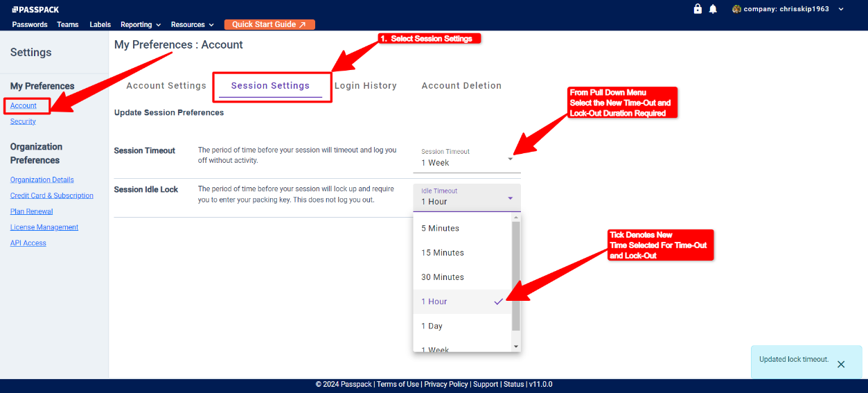The image size is (868, 393).
Task: Click the 'Session Idle Lock' label
Action: point(146,189)
